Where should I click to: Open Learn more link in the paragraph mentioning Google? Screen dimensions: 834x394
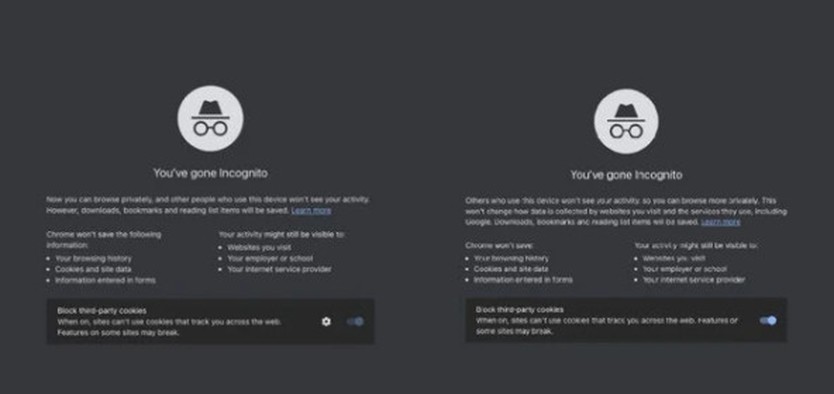click(721, 222)
